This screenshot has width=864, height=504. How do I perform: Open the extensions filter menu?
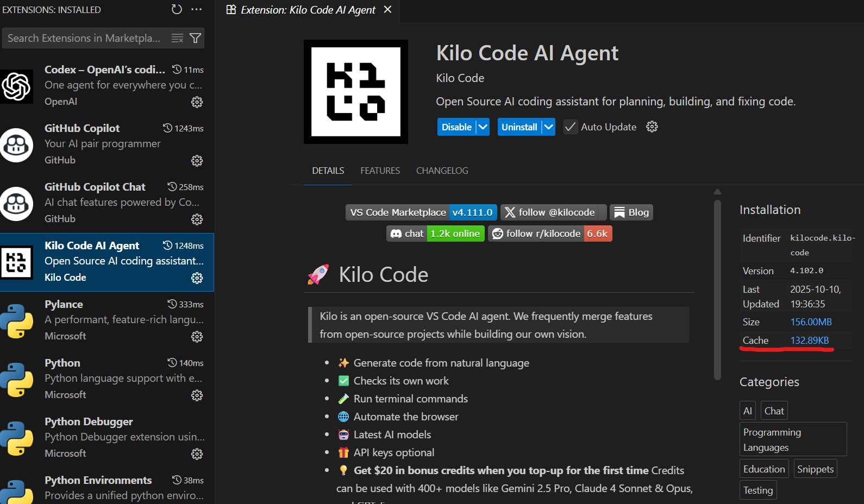195,38
